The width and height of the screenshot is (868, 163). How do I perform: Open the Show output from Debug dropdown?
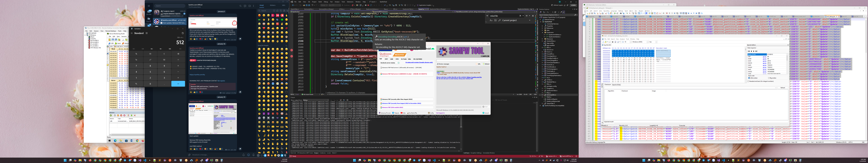[316, 100]
